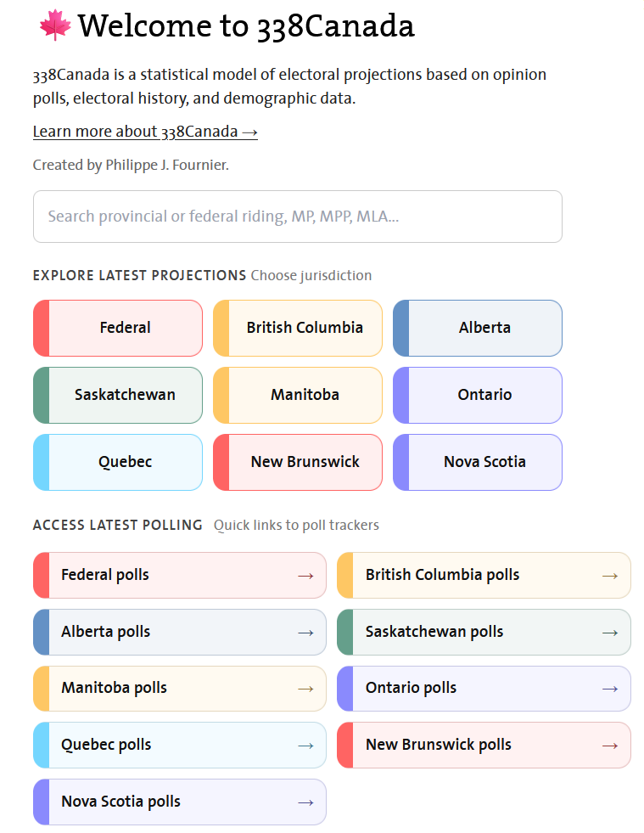Click the arrow beside Alberta polls
This screenshot has height=833, width=644.
tap(305, 633)
